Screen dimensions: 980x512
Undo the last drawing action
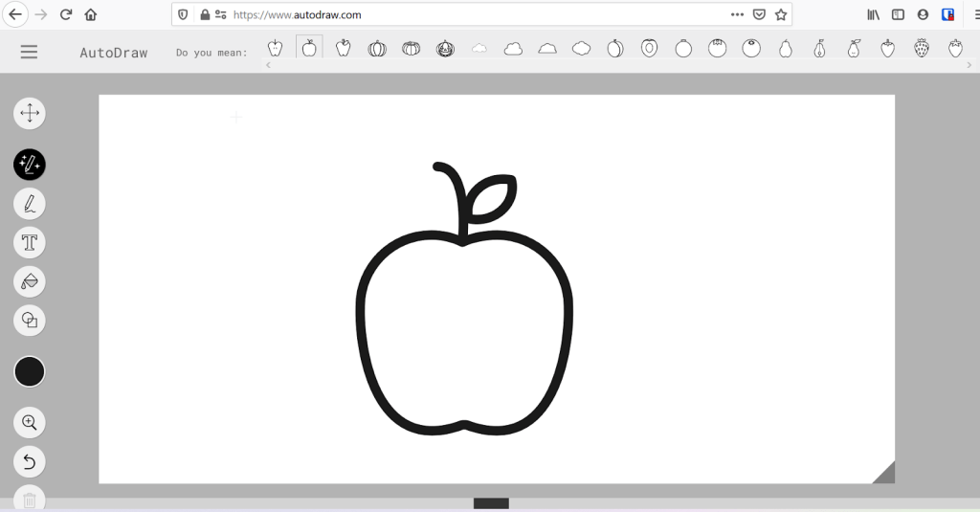coord(30,462)
